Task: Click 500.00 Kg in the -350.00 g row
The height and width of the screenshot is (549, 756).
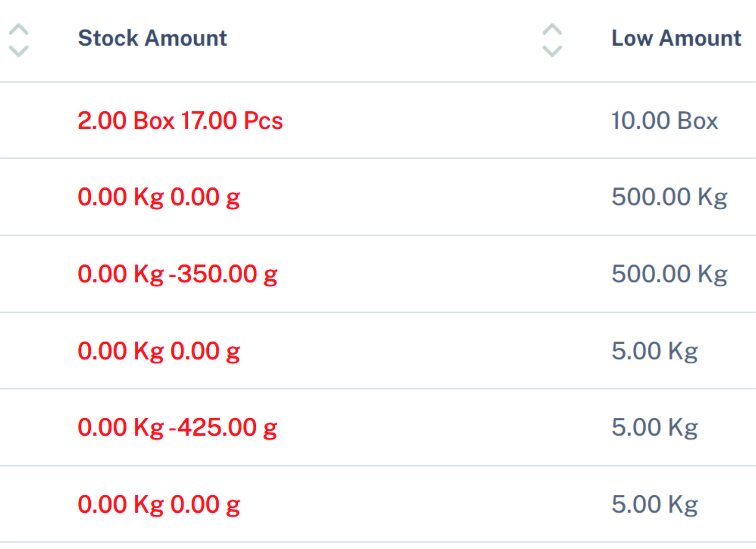Action: pyautogui.click(x=669, y=274)
